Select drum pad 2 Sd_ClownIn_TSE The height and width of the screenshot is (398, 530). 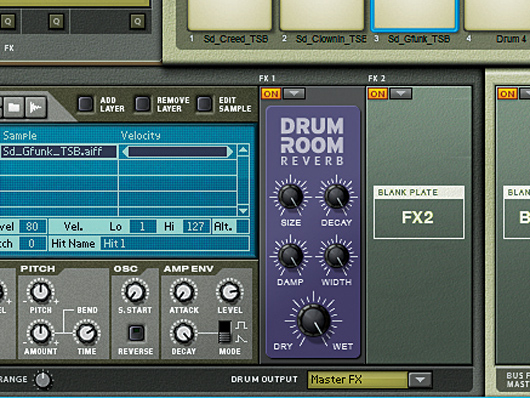coord(322,15)
